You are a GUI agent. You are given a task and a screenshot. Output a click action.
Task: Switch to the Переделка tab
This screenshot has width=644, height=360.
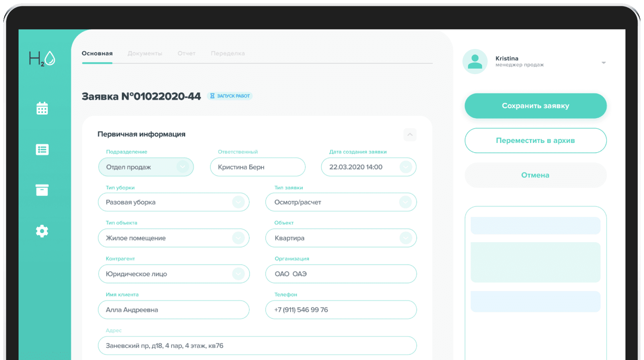pos(228,53)
